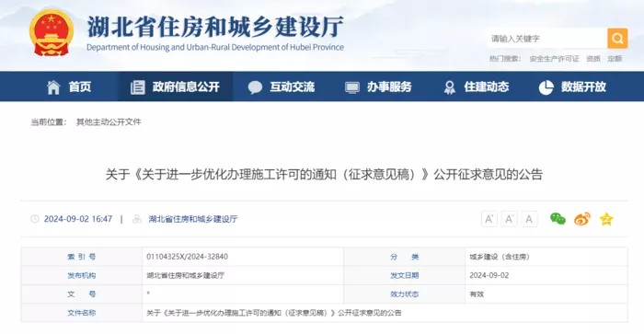Decrease font size with A- button
This screenshot has height=334, width=644.
pos(510,219)
